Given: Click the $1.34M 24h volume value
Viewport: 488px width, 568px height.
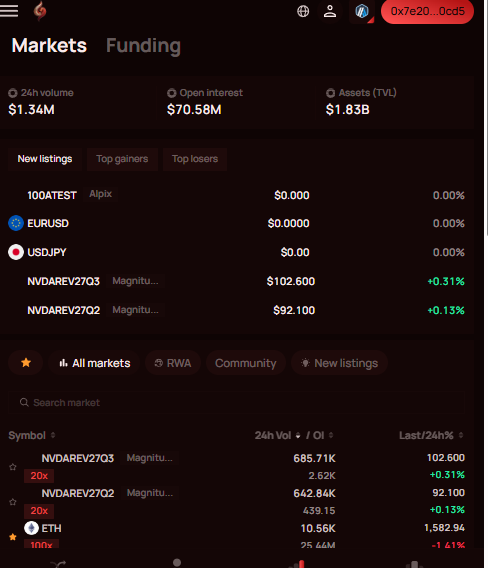Looking at the screenshot, I should (x=32, y=109).
